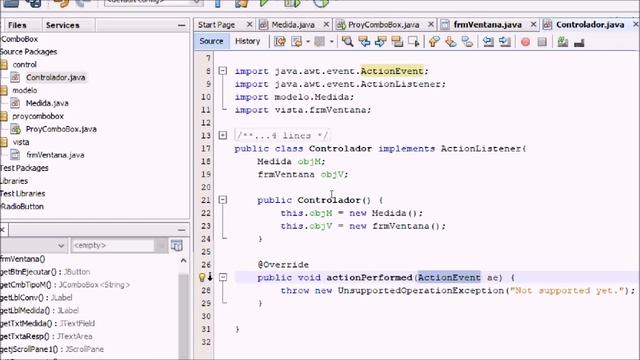Screen dimensions: 640x360
Task: Select getBtnEjecutar() member in Navigator
Action: pyautogui.click(x=45, y=272)
